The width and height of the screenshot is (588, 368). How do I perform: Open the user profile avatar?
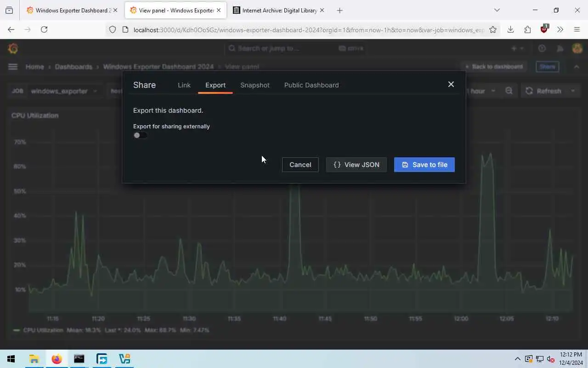[577, 48]
